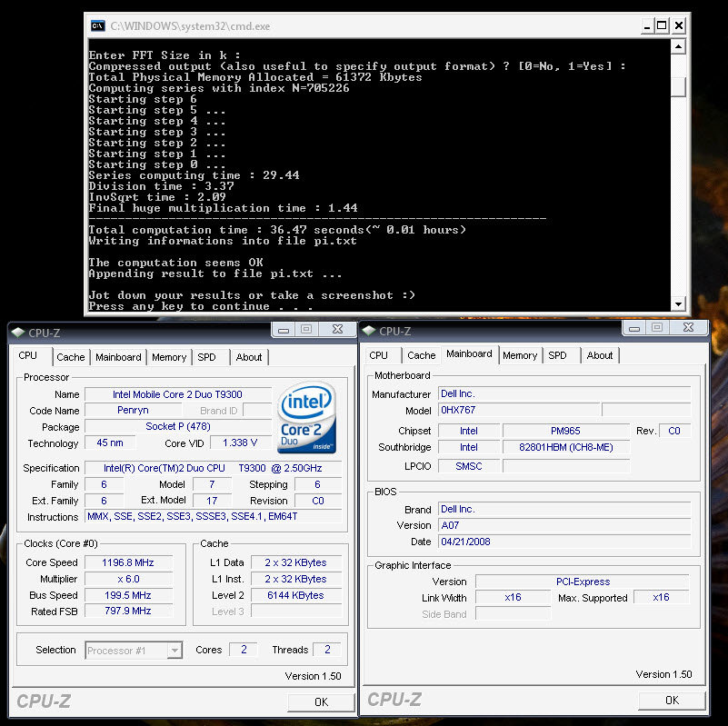The width and height of the screenshot is (728, 726).
Task: Click the motherboard manufacturer Dell Inc. field
Action: tap(564, 393)
